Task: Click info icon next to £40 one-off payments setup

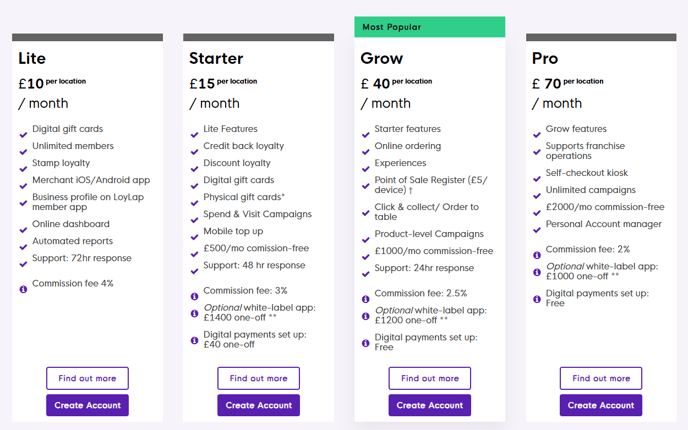Action: [194, 340]
